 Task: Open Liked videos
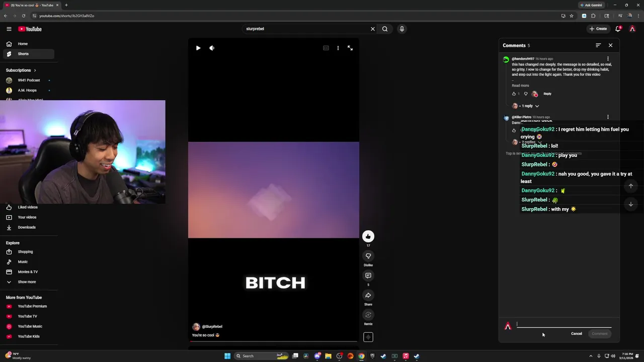29,207
